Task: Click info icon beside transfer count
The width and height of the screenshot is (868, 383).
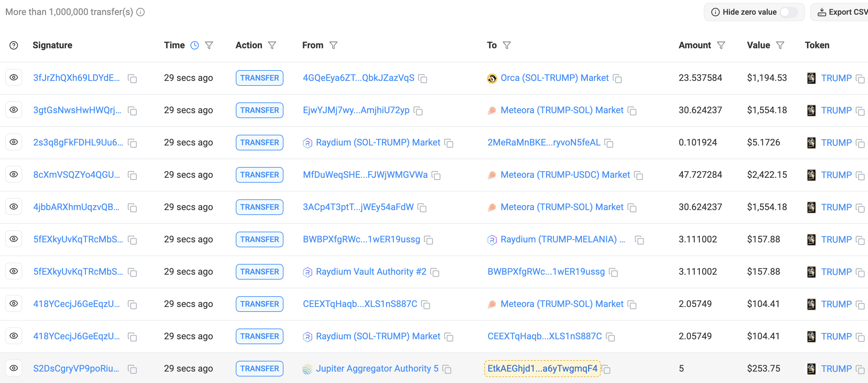Action: [140, 12]
